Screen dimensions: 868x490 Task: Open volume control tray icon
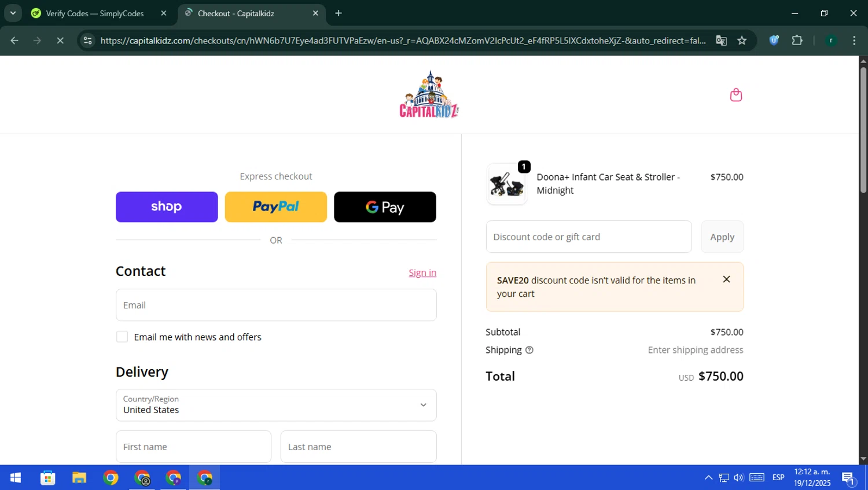[x=739, y=478]
